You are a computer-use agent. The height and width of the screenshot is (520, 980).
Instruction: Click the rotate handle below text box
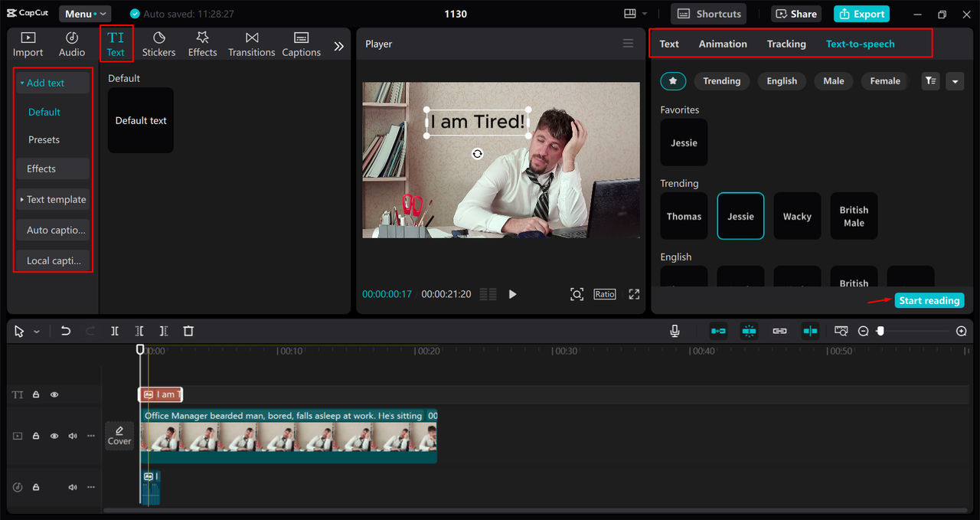pyautogui.click(x=478, y=154)
